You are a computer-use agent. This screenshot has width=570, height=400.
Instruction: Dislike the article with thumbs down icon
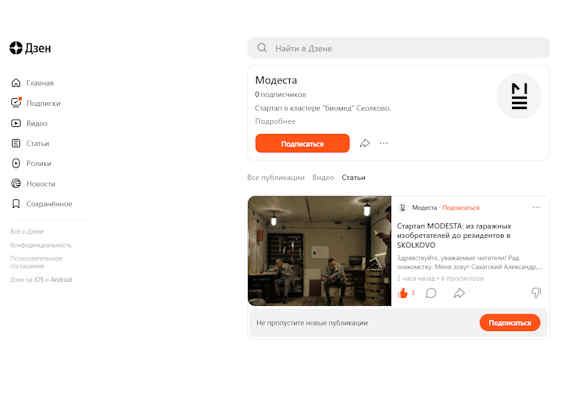click(x=536, y=292)
